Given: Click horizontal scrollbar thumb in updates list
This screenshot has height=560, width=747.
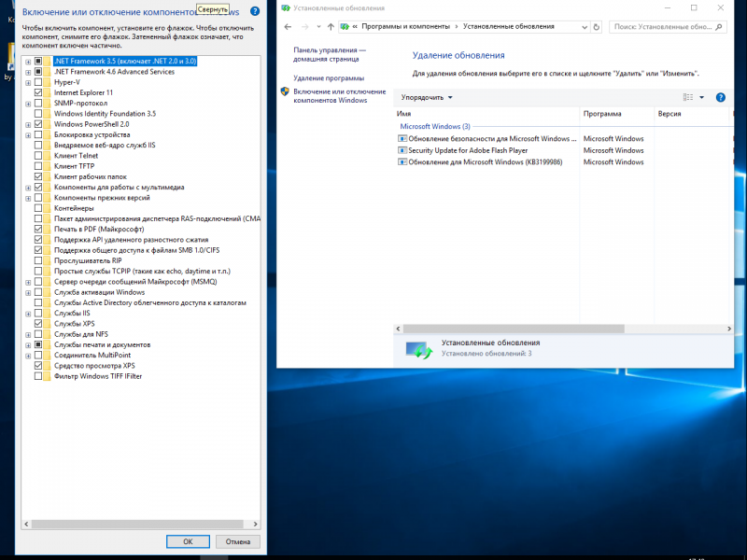Looking at the screenshot, I should (x=514, y=329).
